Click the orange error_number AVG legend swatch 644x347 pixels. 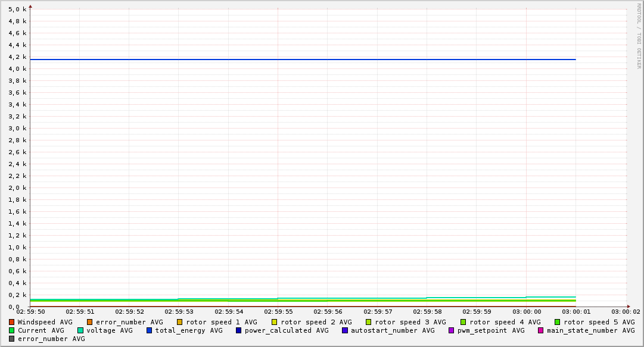coord(90,322)
